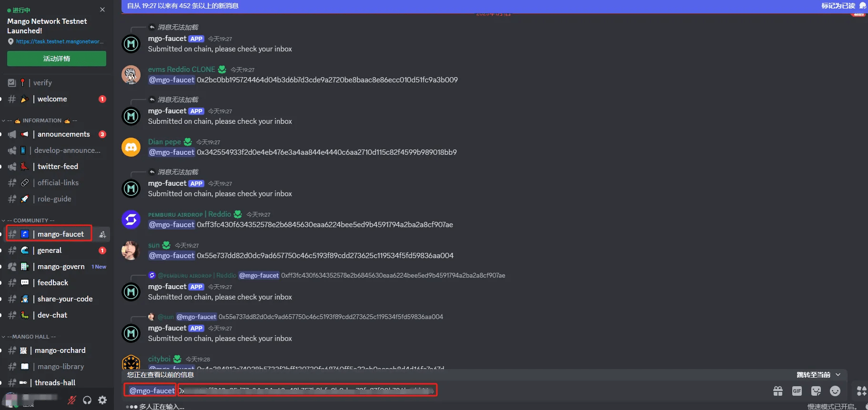Screen dimensions: 868x410
Task: Click the @mgo-faucet mention in input box
Action: (x=152, y=390)
